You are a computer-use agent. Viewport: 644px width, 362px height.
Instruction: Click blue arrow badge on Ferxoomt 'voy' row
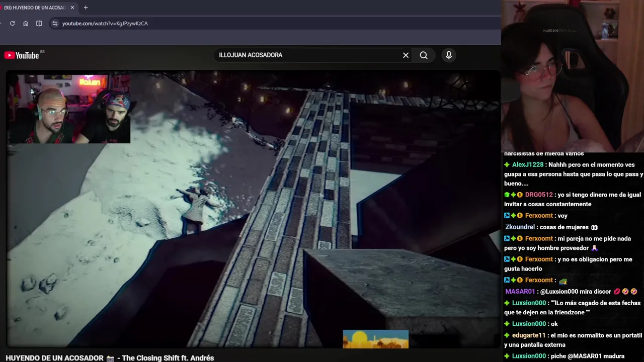pos(507,216)
